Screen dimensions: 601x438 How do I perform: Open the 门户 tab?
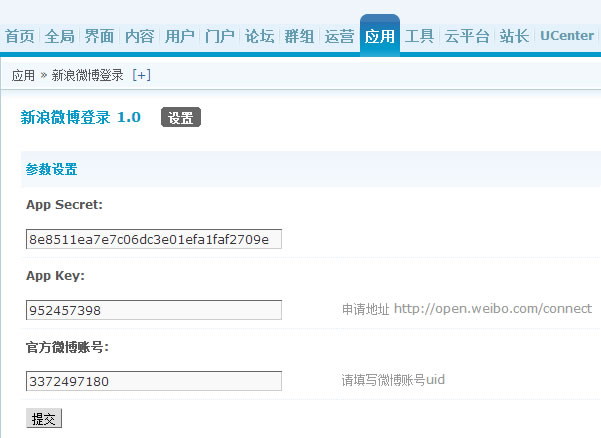click(220, 36)
